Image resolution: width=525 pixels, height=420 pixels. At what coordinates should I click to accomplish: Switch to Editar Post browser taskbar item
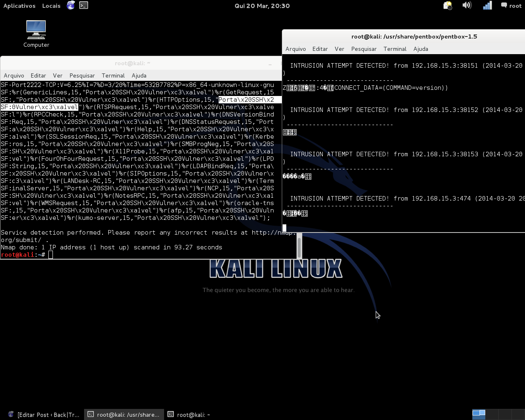[x=44, y=415]
